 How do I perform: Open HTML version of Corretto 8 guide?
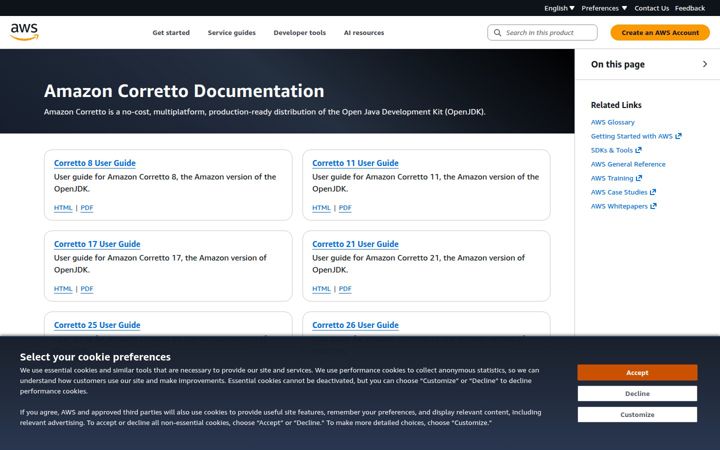click(63, 208)
